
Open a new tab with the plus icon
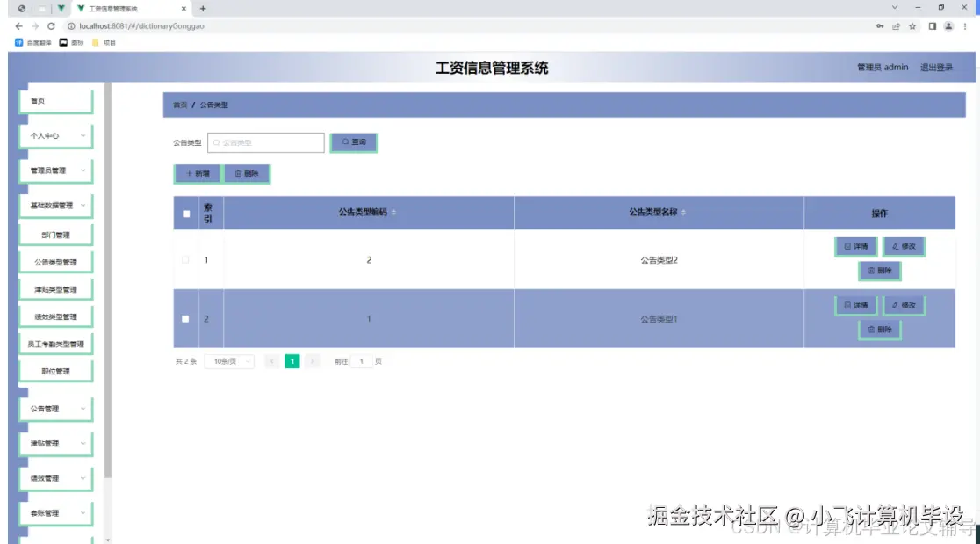click(x=203, y=9)
